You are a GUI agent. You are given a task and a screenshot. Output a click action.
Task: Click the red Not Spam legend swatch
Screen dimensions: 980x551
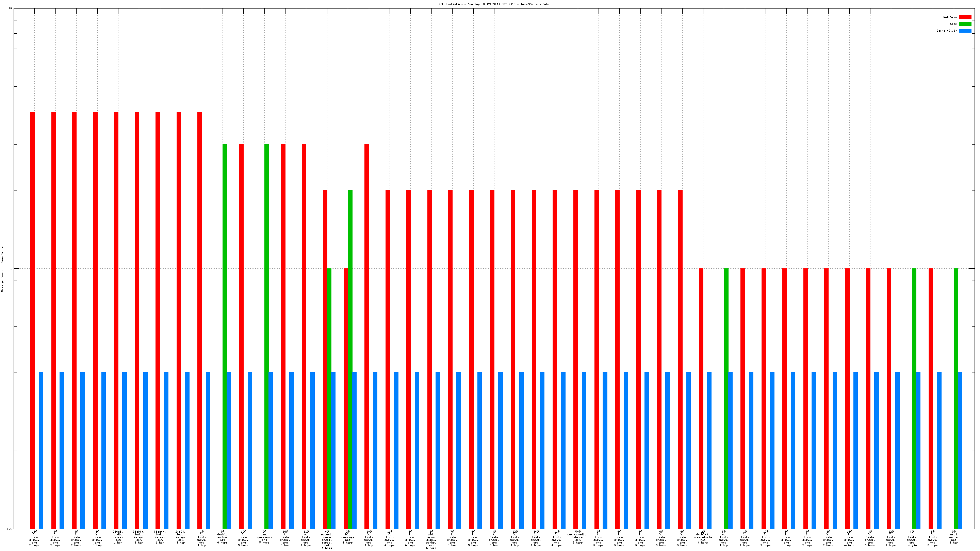pyautogui.click(x=965, y=17)
